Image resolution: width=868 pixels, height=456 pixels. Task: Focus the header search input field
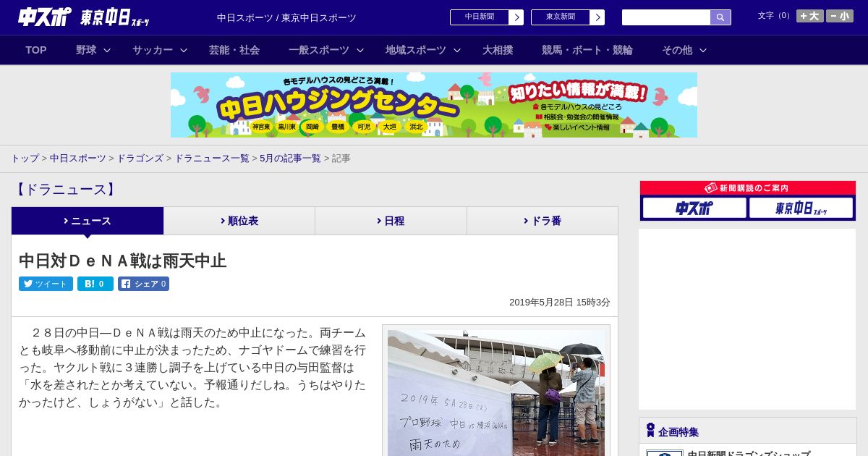[x=666, y=17]
